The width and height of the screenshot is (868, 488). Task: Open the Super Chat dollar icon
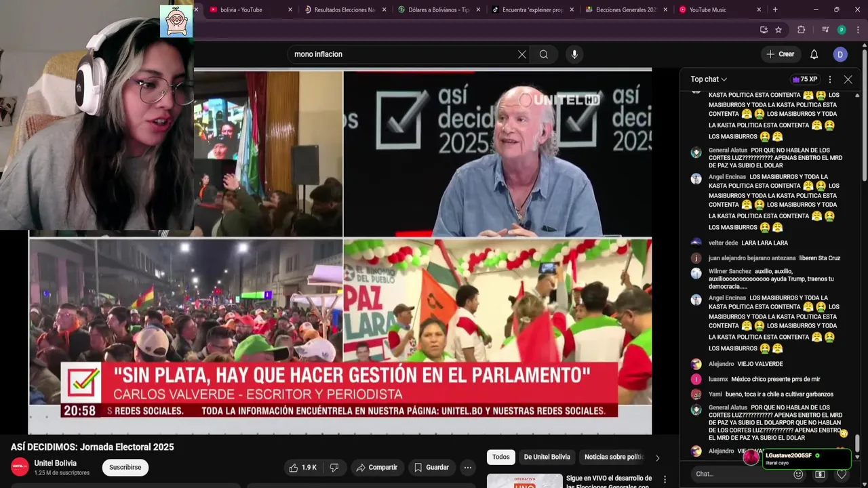820,474
